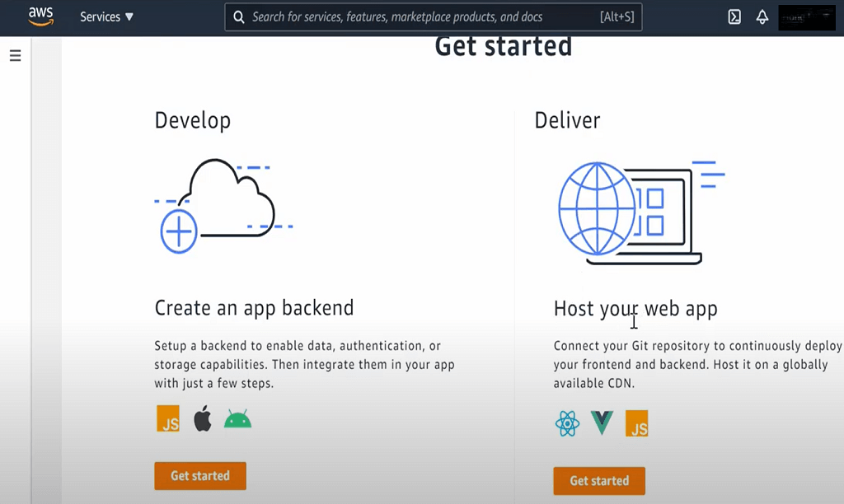Click the 'Get started' page heading

[504, 46]
